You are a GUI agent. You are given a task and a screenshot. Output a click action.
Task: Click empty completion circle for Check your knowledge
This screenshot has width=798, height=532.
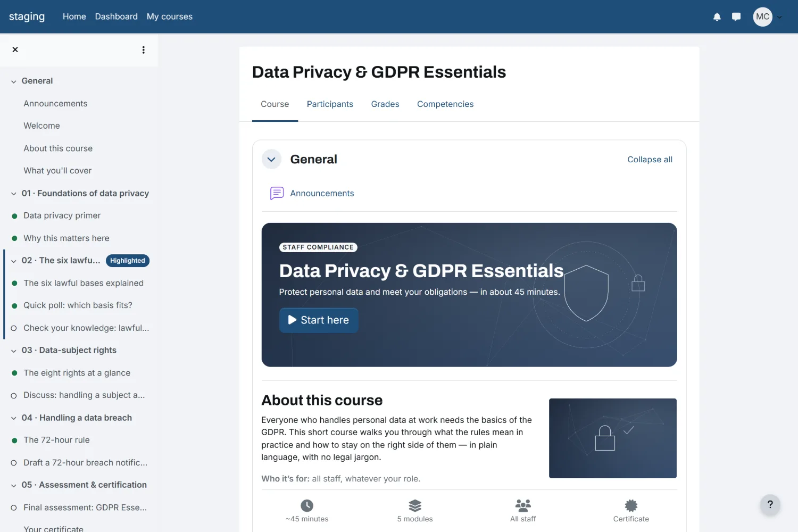[x=14, y=328]
